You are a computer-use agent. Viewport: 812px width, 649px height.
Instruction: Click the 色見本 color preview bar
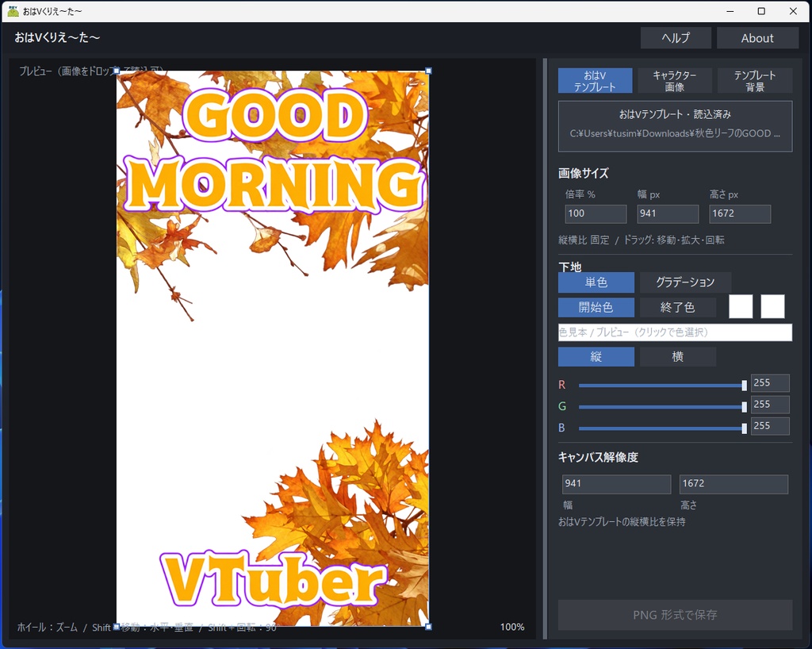(x=675, y=332)
